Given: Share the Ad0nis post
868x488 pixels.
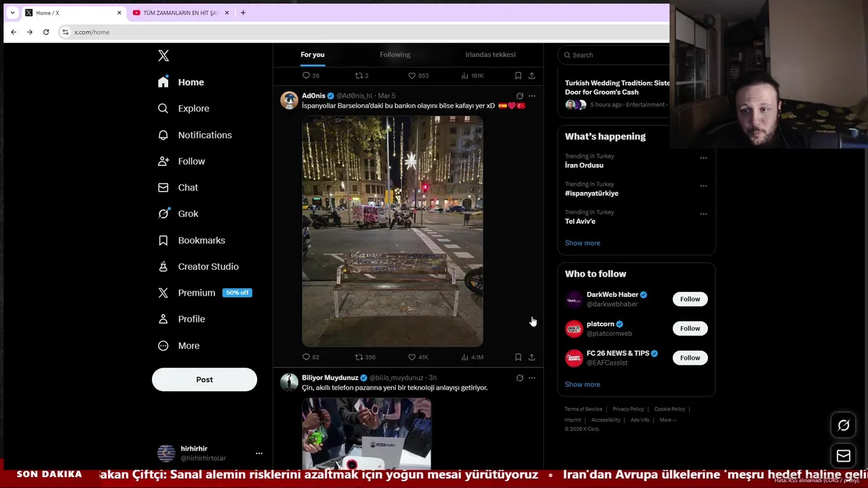Looking at the screenshot, I should point(532,357).
